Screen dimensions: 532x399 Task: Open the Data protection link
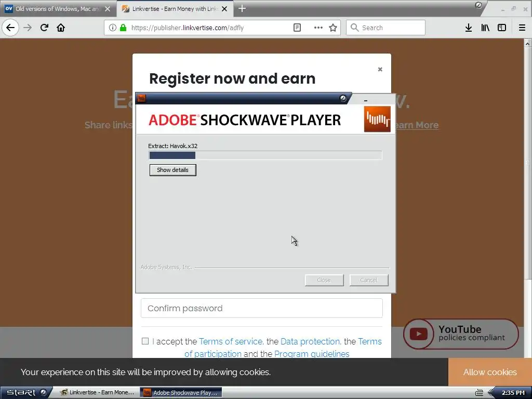coord(311,341)
